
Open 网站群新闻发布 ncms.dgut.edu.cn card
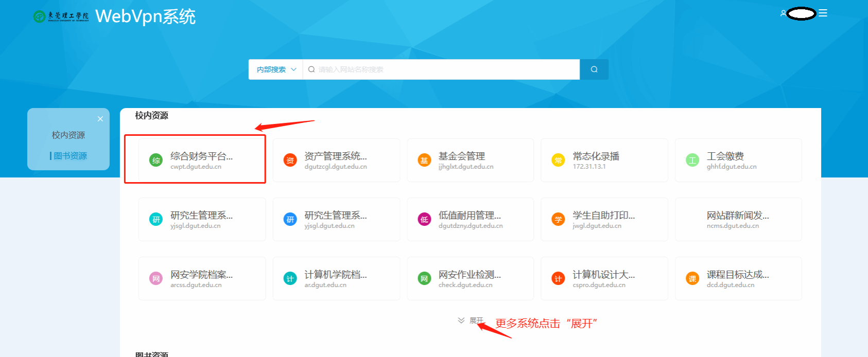point(738,220)
